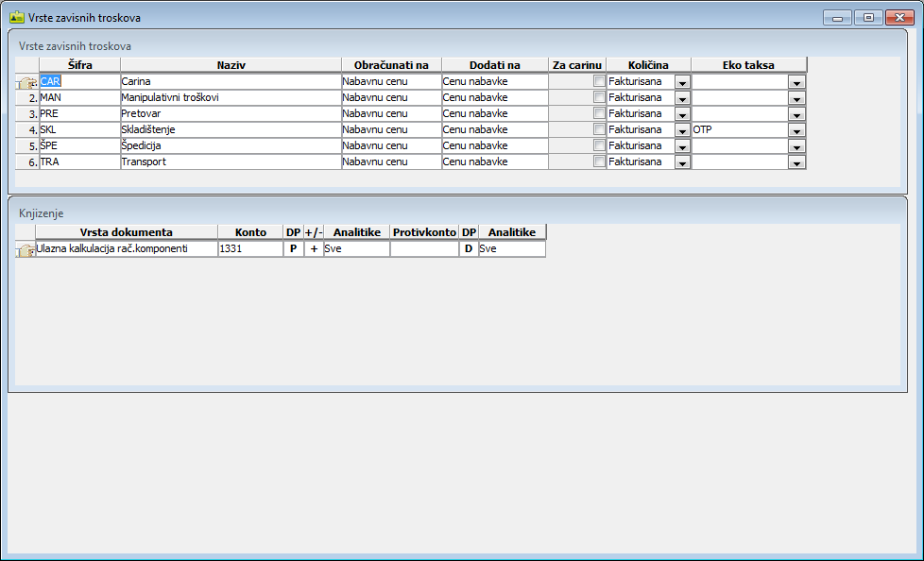Image resolution: width=924 pixels, height=561 pixels.
Task: Enable Za carinu checkbox for Carina
Action: [599, 81]
